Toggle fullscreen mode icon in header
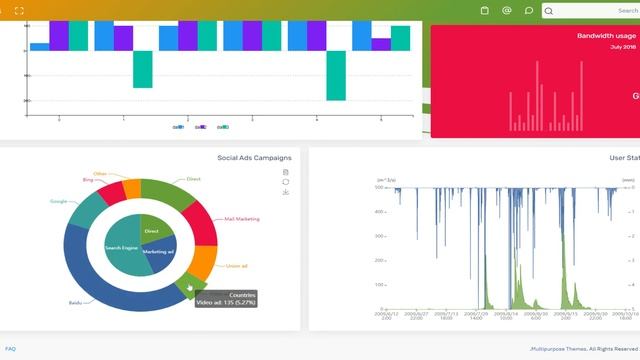This screenshot has width=640, height=360. (19, 11)
